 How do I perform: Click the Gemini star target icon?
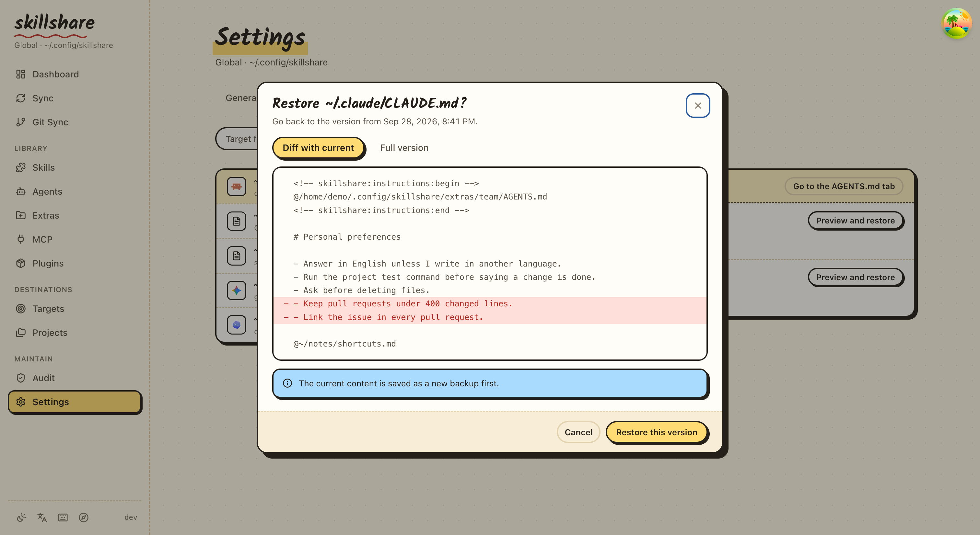(x=236, y=290)
